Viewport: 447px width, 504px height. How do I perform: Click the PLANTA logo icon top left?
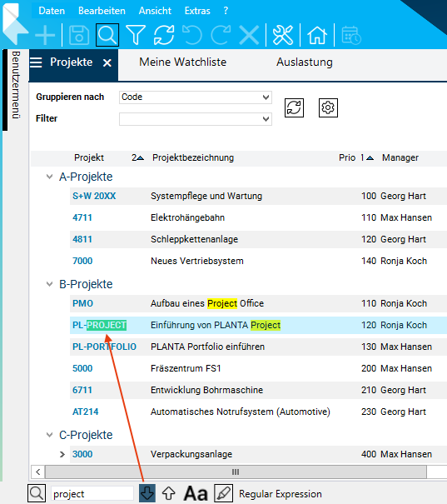point(14,24)
